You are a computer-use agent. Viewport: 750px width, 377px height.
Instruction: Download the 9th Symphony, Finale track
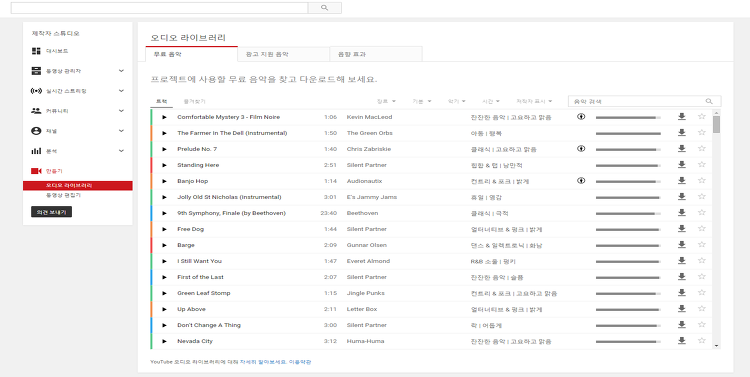(x=682, y=213)
